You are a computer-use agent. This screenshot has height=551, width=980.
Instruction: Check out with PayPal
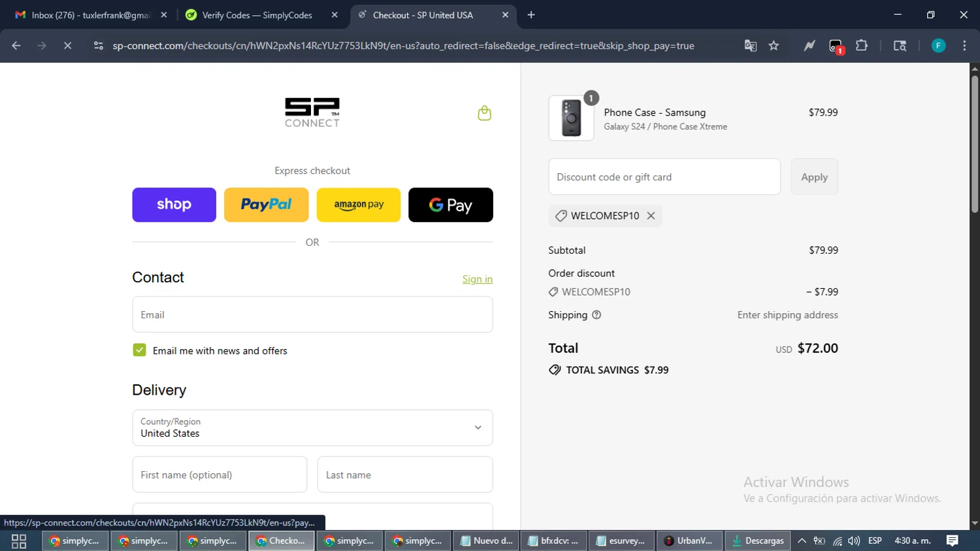click(266, 205)
